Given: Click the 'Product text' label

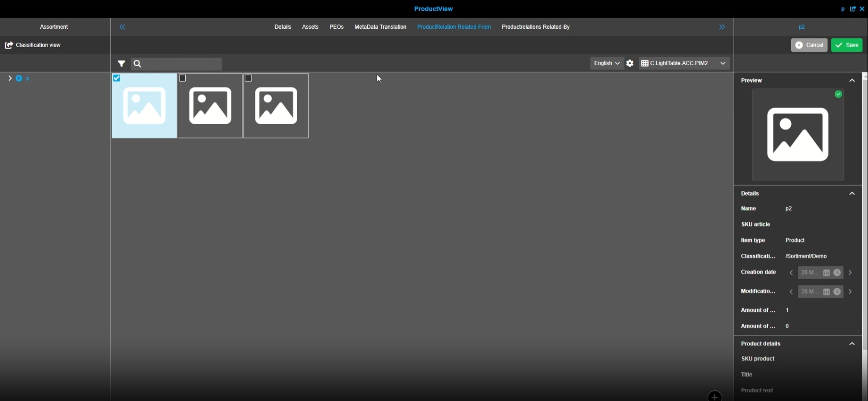Looking at the screenshot, I should 757,390.
